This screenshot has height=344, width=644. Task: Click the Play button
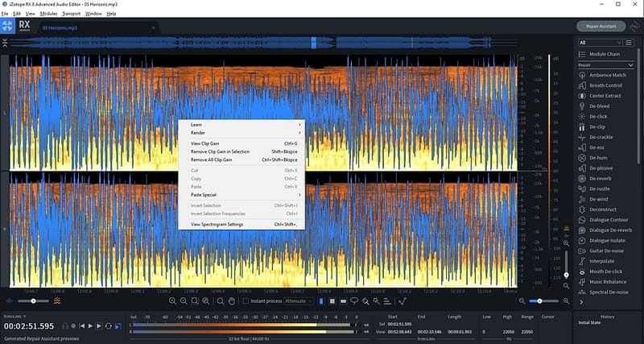(x=90, y=326)
